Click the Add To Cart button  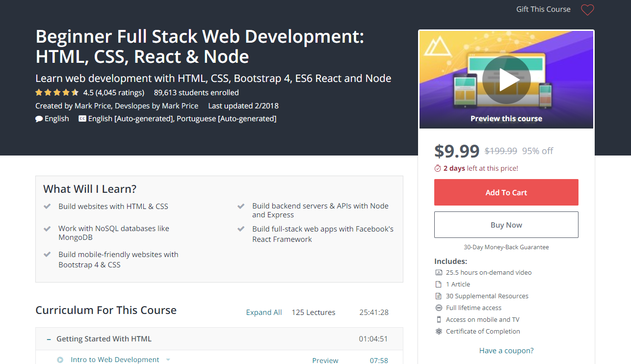[506, 192]
